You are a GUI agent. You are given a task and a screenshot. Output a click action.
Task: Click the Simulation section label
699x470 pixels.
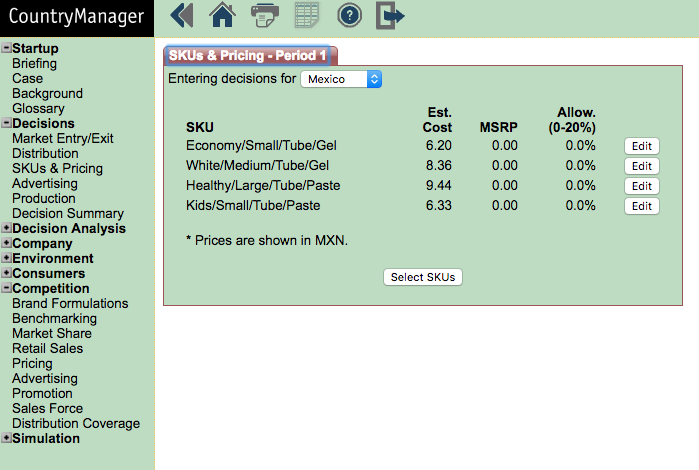click(46, 438)
